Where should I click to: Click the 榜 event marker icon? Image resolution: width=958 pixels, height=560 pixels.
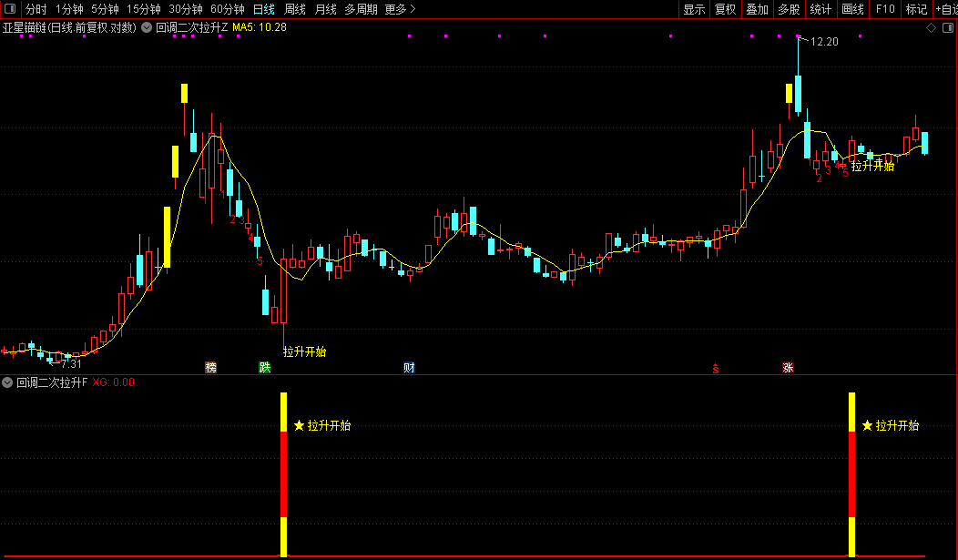click(x=210, y=367)
